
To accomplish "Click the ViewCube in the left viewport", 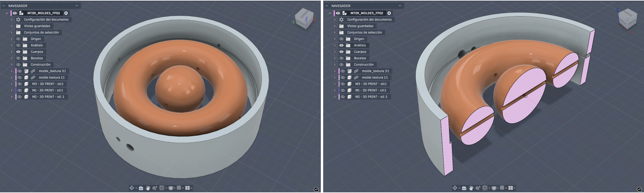I will click(304, 18).
